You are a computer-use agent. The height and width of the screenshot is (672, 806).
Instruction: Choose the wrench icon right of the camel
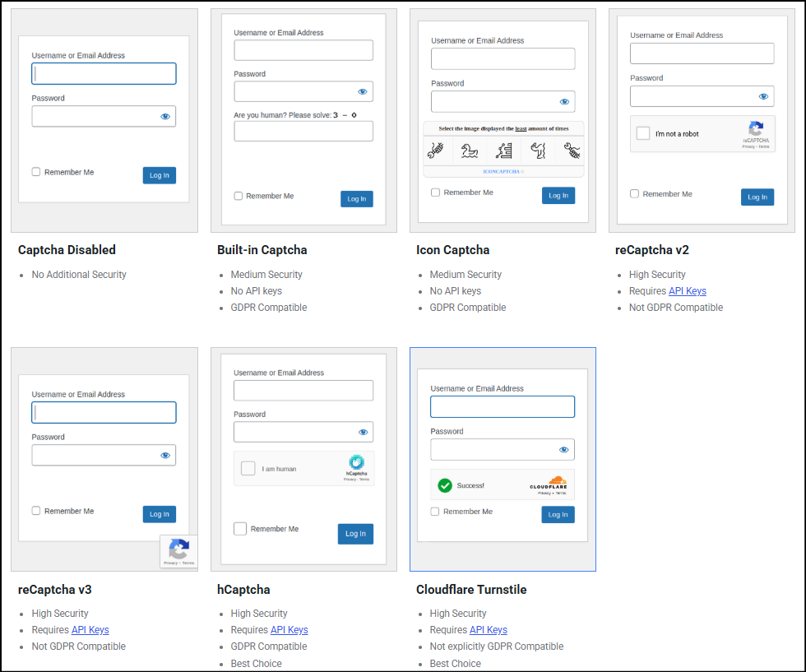click(572, 151)
